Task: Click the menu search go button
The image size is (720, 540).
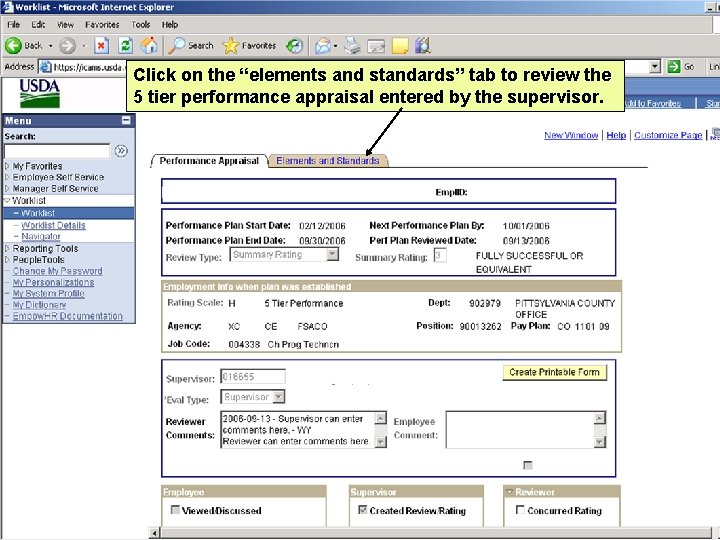Action: pyautogui.click(x=121, y=151)
